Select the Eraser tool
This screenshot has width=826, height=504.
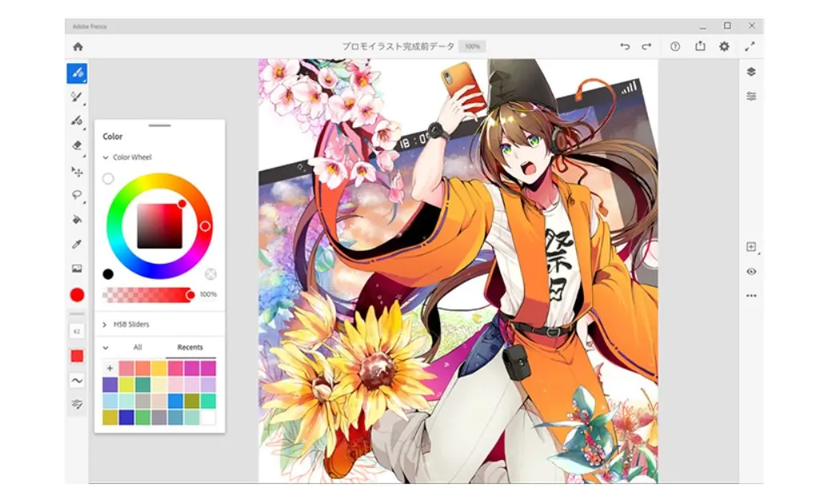click(x=77, y=145)
